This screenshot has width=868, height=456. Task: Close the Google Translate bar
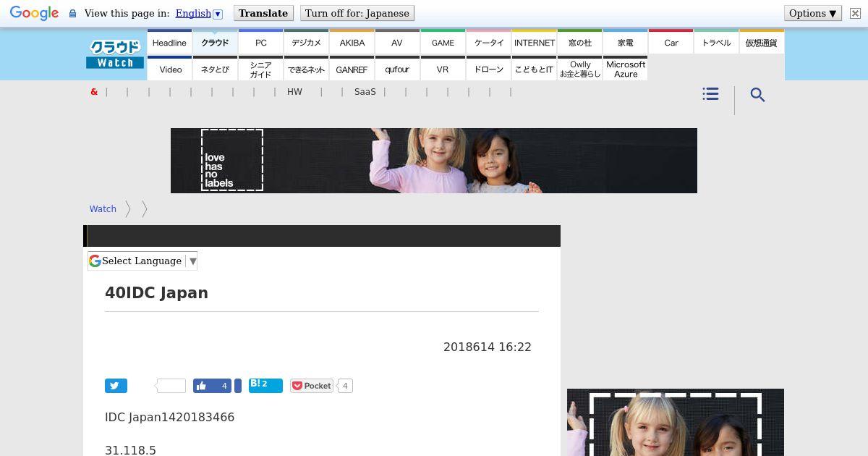855,13
